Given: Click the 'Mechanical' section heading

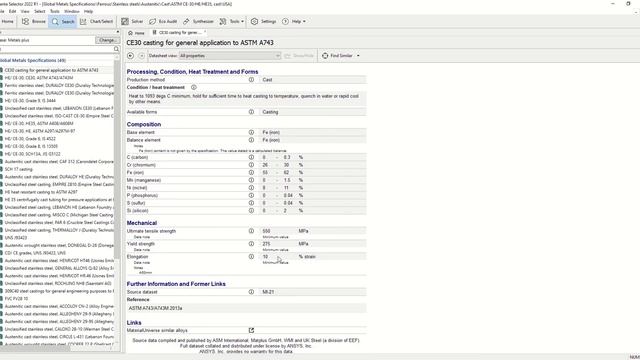Looking at the screenshot, I should coord(142,223).
